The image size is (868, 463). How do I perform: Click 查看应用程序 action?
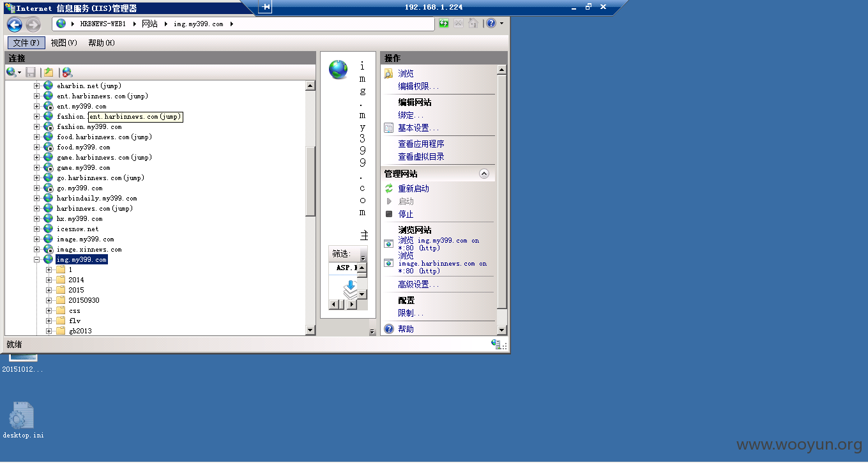tap(421, 144)
